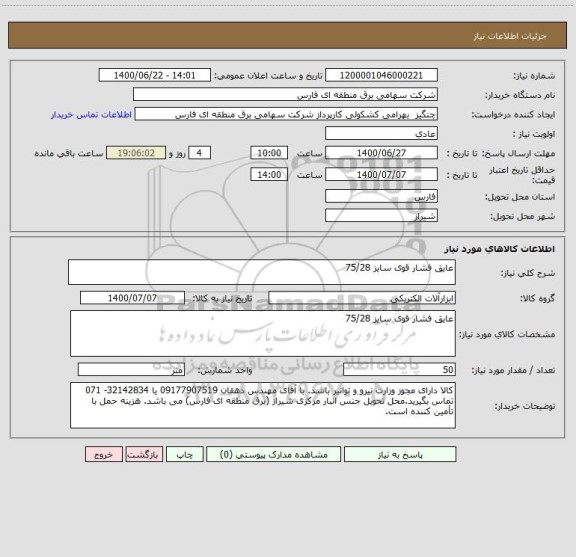The image size is (576, 557).
Task: Click price validity date 1400/07/07
Action: (x=381, y=175)
